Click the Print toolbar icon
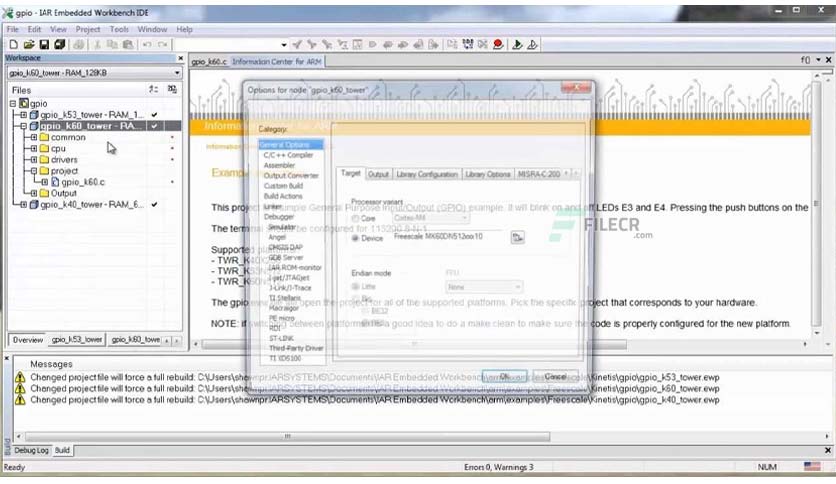The image size is (836, 484). (x=78, y=45)
